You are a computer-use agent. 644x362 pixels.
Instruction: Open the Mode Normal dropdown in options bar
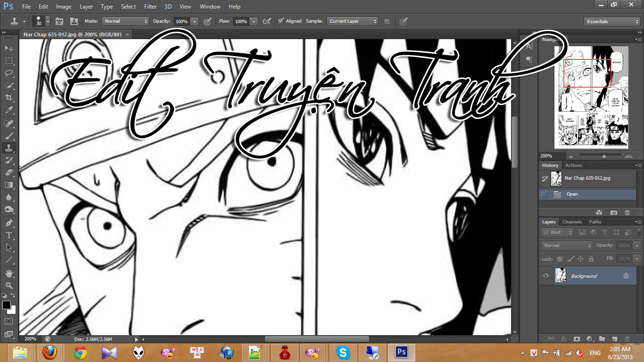[x=125, y=21]
